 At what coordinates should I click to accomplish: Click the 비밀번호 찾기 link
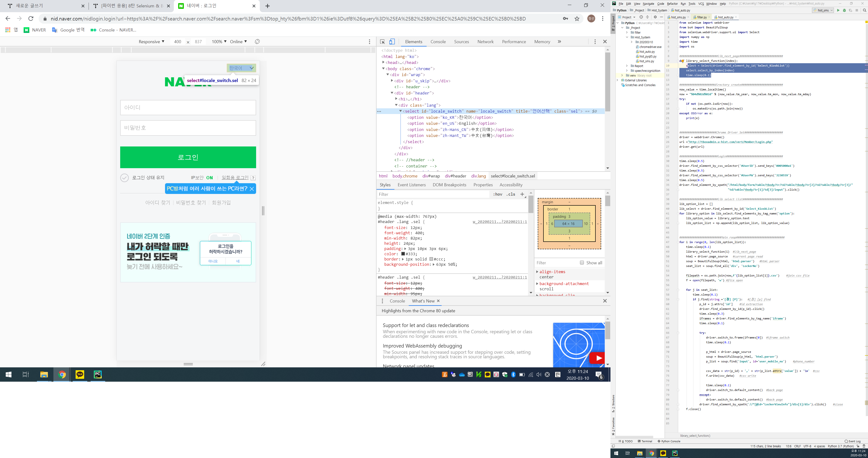191,203
